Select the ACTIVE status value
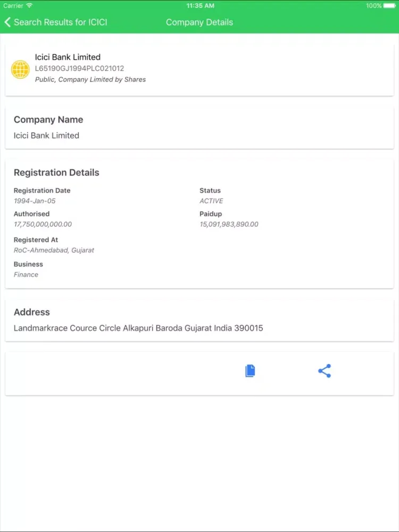This screenshot has width=399, height=532. 211,201
